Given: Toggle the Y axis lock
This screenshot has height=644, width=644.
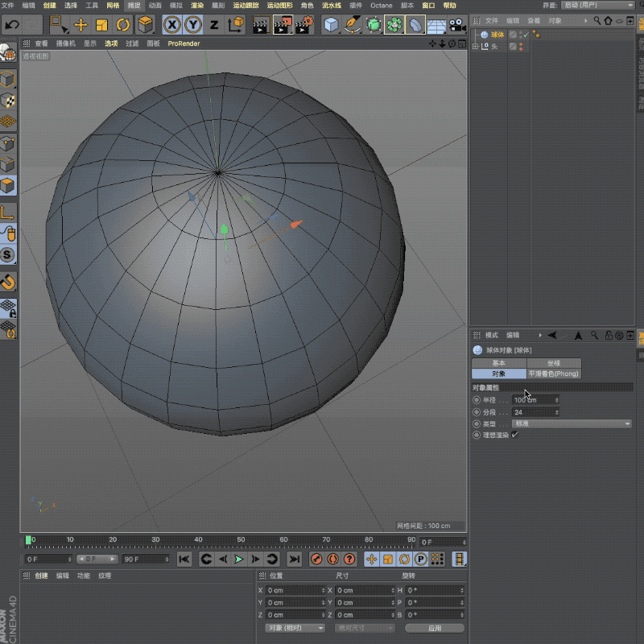Looking at the screenshot, I should point(193,25).
